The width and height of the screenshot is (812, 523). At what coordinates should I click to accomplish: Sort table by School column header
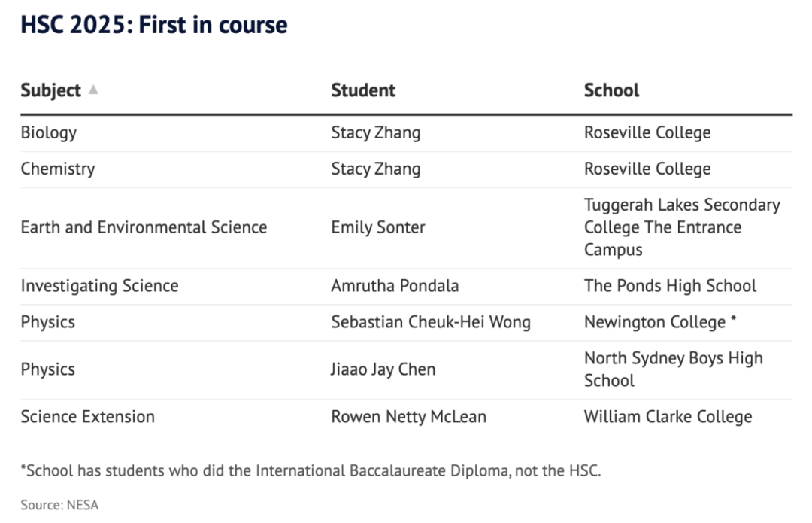click(x=611, y=90)
